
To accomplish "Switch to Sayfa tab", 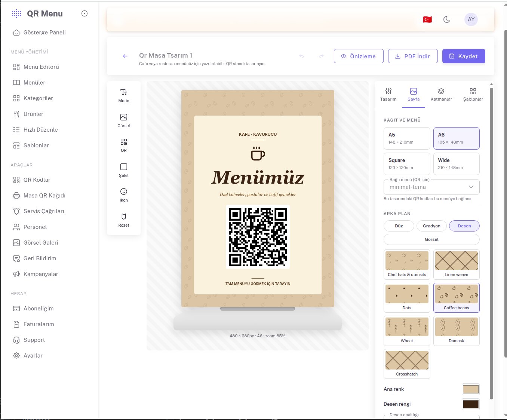I will coord(414,95).
